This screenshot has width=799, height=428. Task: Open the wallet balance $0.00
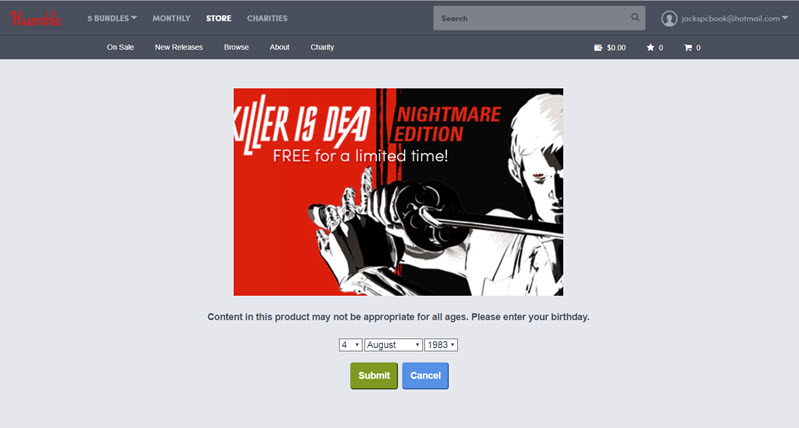pyautogui.click(x=610, y=47)
